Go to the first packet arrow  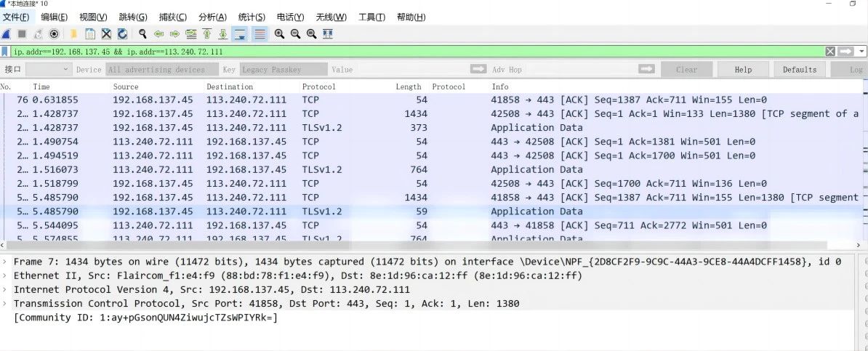(207, 33)
